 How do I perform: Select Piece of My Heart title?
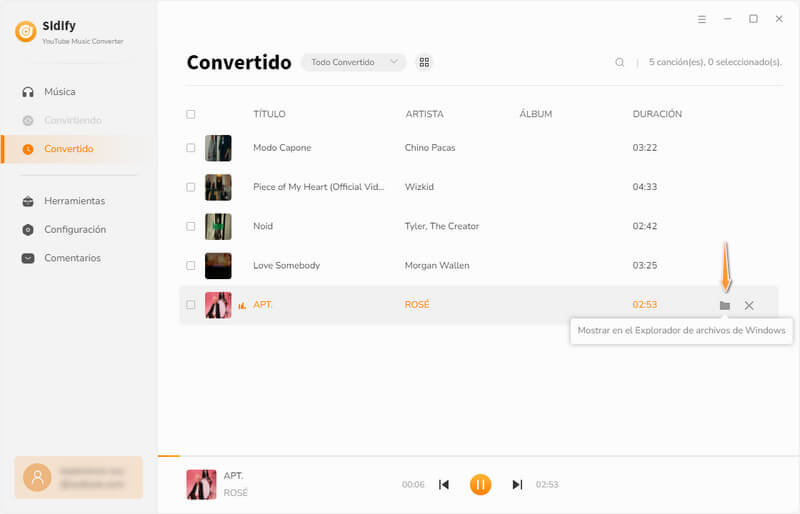click(319, 187)
